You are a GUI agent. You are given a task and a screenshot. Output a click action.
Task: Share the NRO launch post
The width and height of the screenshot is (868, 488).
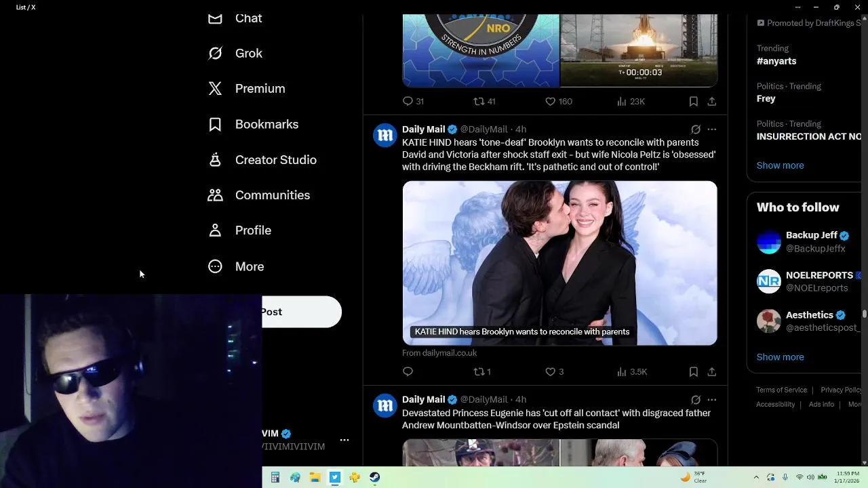pos(711,101)
